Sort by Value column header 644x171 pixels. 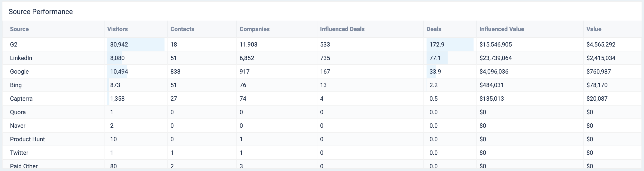[x=593, y=29]
